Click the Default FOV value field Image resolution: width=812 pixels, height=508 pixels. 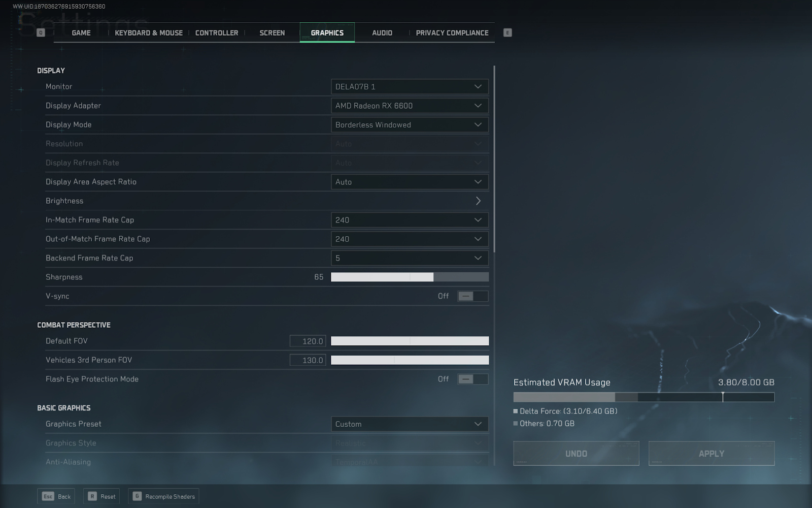coord(308,341)
